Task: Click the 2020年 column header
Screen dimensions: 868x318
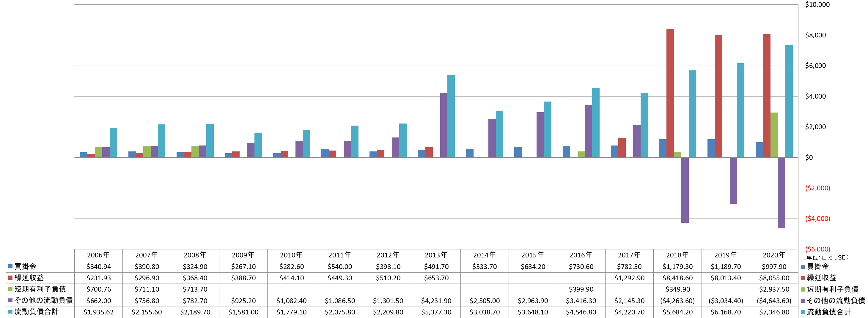Action: tap(774, 255)
